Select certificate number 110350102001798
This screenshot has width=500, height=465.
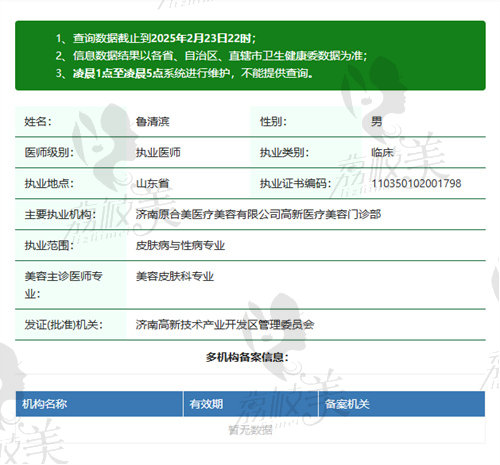pyautogui.click(x=416, y=183)
